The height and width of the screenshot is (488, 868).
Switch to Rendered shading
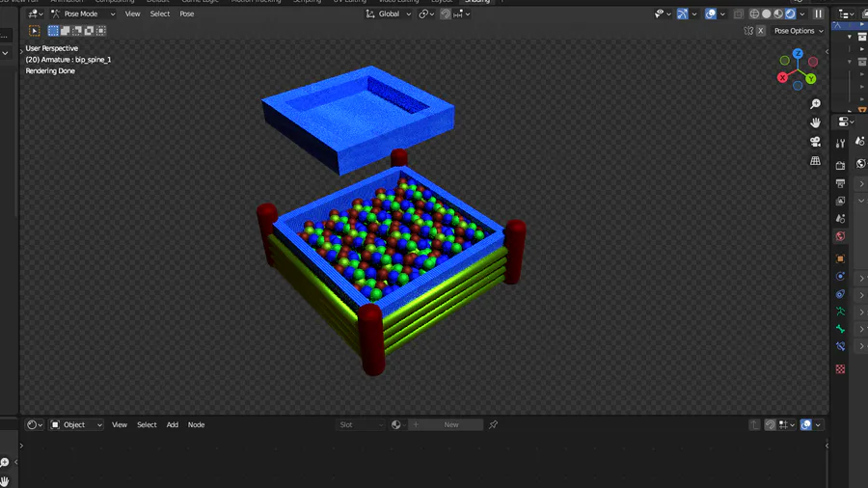click(x=791, y=14)
